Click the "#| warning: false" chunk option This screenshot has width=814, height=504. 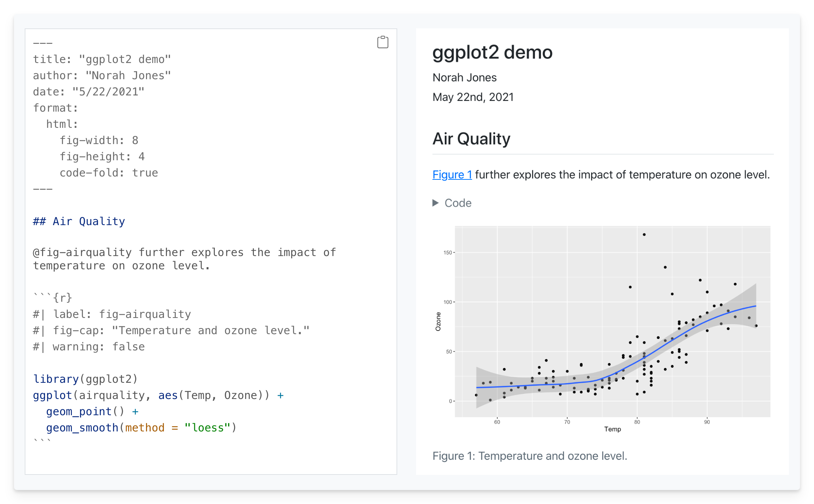(89, 347)
